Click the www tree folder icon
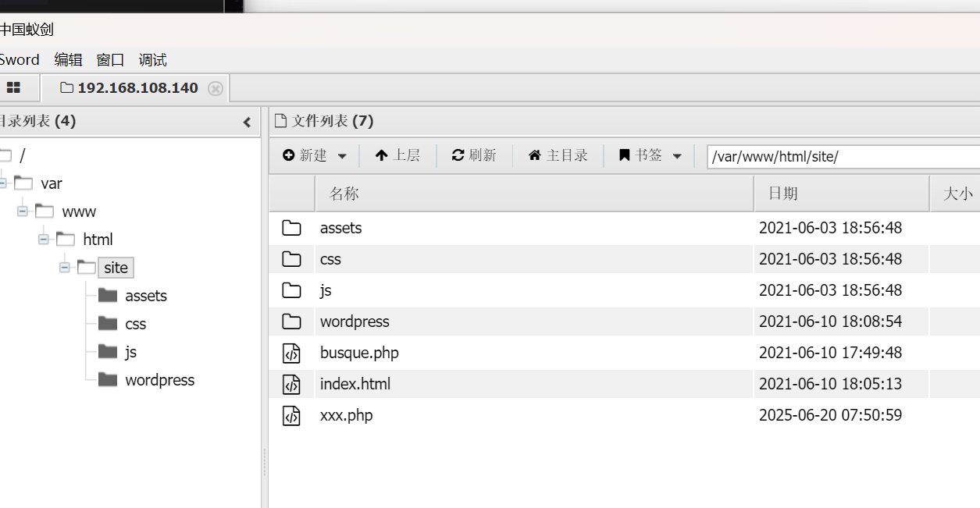 pyautogui.click(x=45, y=211)
